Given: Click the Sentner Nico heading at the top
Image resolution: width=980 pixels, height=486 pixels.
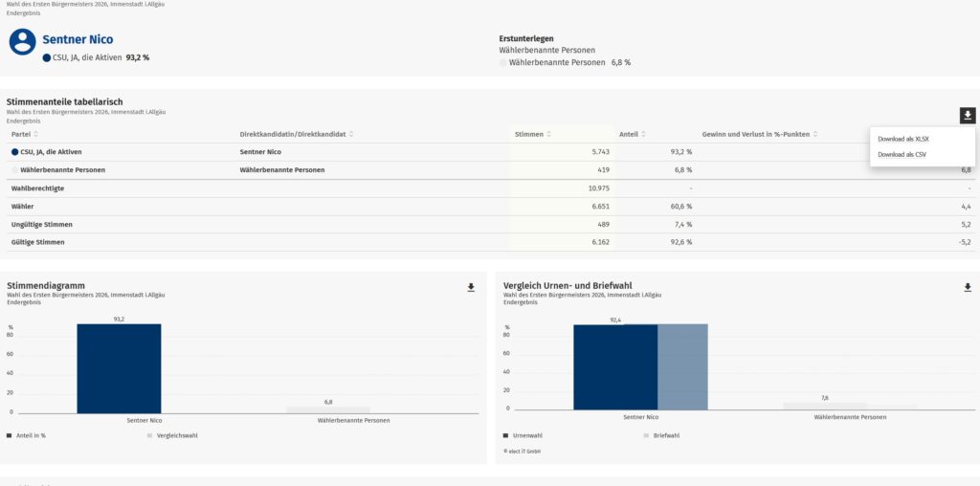Looking at the screenshot, I should 78,39.
